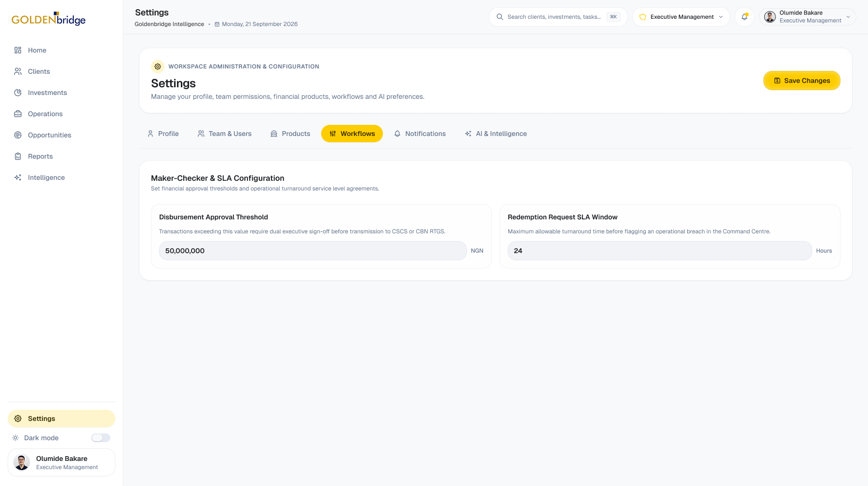Open Operations from the sidebar
The width and height of the screenshot is (868, 486).
[61, 114]
